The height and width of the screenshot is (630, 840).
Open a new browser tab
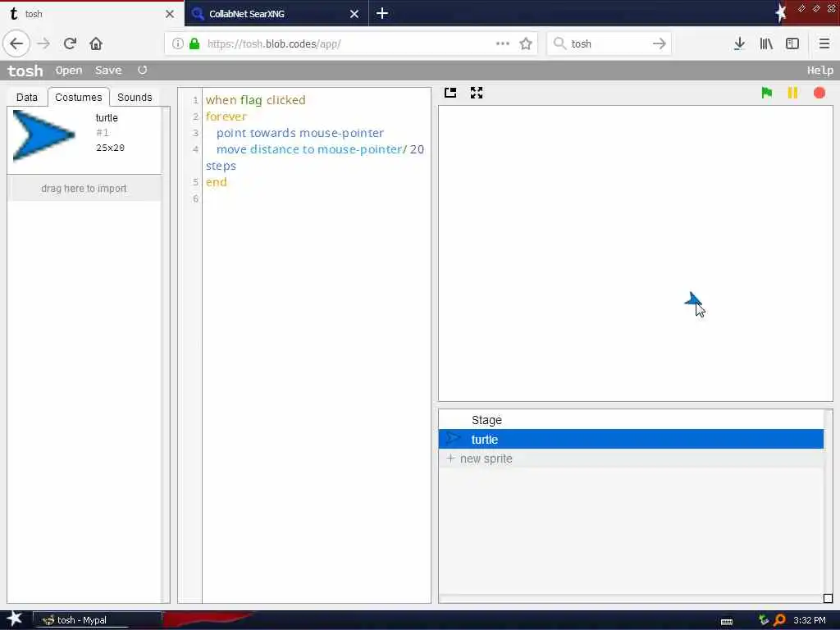tap(382, 13)
